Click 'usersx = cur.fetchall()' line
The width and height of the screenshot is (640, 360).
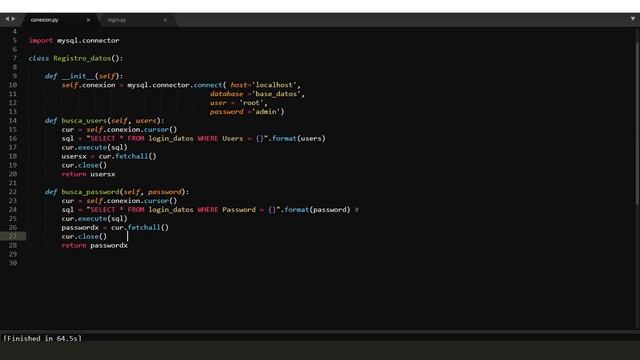[x=109, y=156]
